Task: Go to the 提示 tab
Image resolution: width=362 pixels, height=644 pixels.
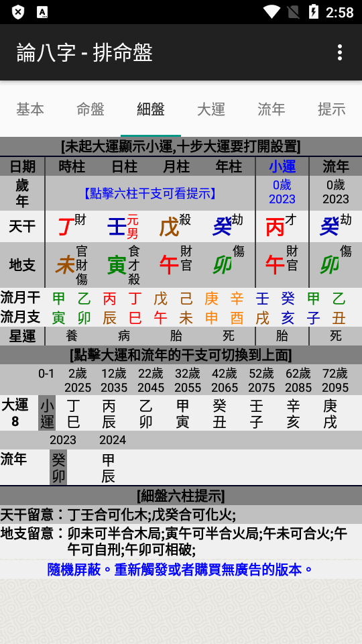Action: [332, 109]
